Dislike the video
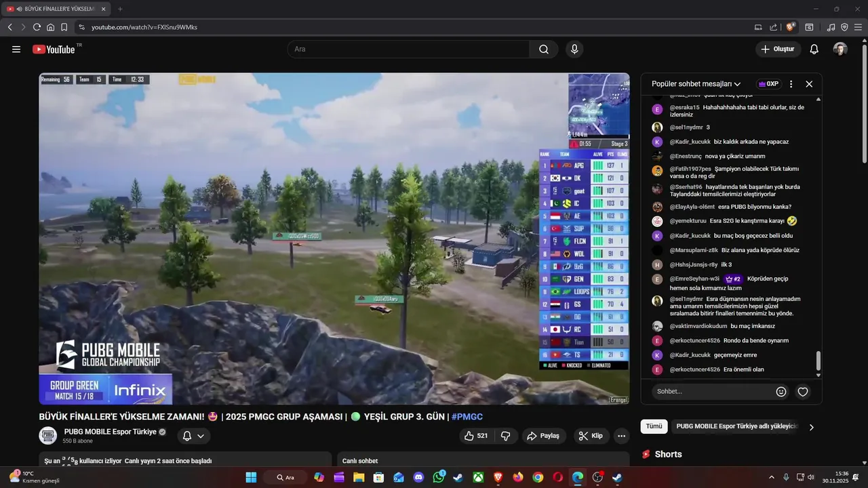Image resolution: width=868 pixels, height=488 pixels. (x=505, y=436)
